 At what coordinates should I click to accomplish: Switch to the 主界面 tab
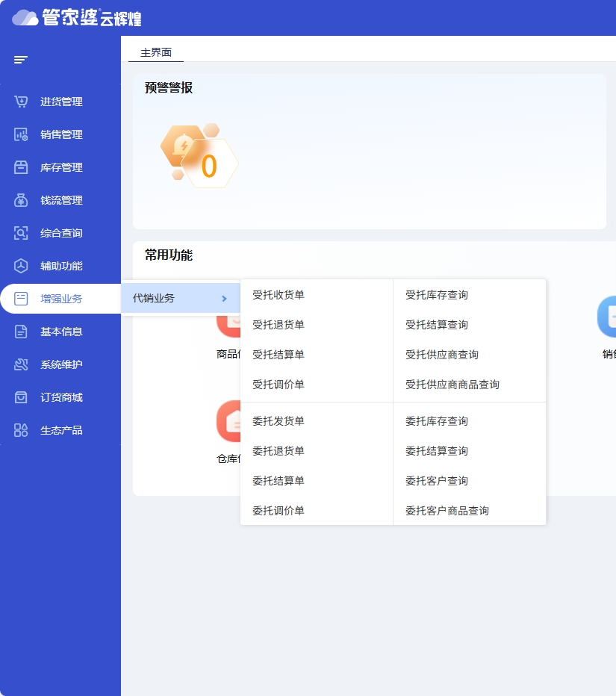(x=156, y=52)
